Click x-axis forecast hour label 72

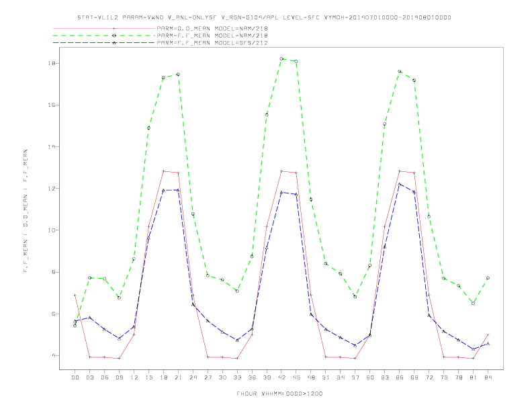429,377
